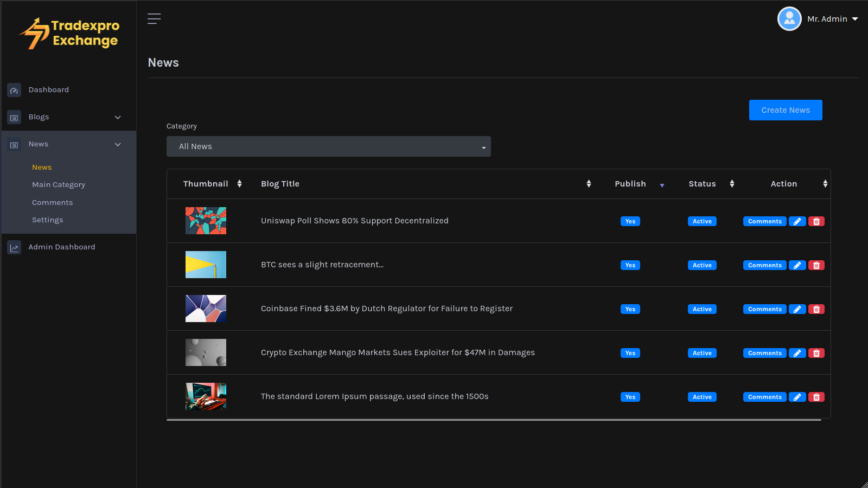This screenshot has width=868, height=488.
Task: Go to Settings under News menu
Action: [x=48, y=220]
